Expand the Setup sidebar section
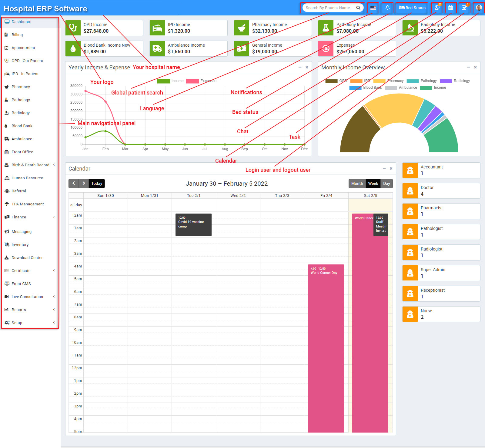This screenshot has height=448, width=485. (16, 323)
